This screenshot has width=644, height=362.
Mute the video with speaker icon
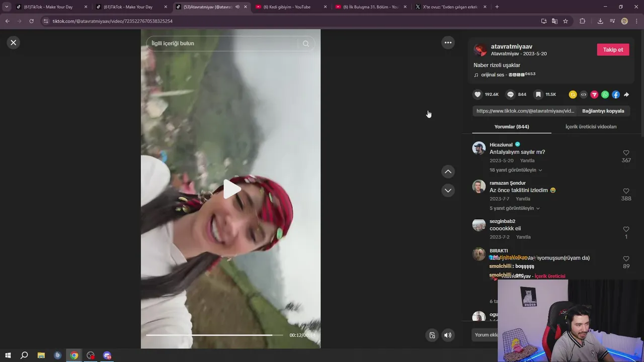coord(448,335)
